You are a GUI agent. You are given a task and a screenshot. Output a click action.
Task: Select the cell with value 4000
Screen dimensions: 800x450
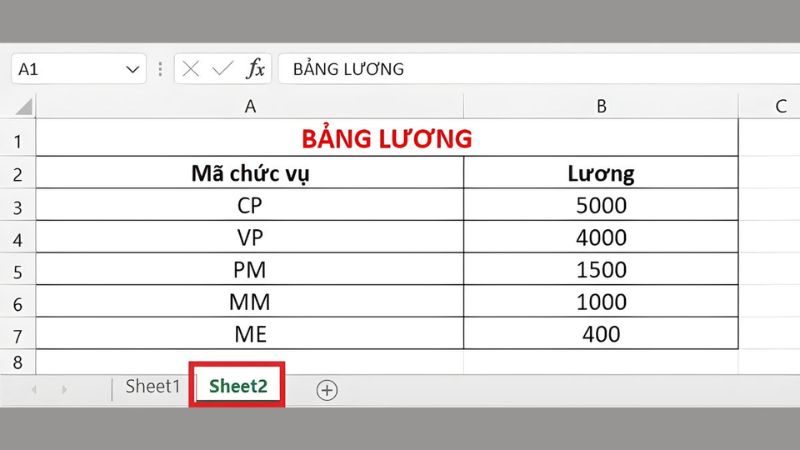(x=601, y=237)
